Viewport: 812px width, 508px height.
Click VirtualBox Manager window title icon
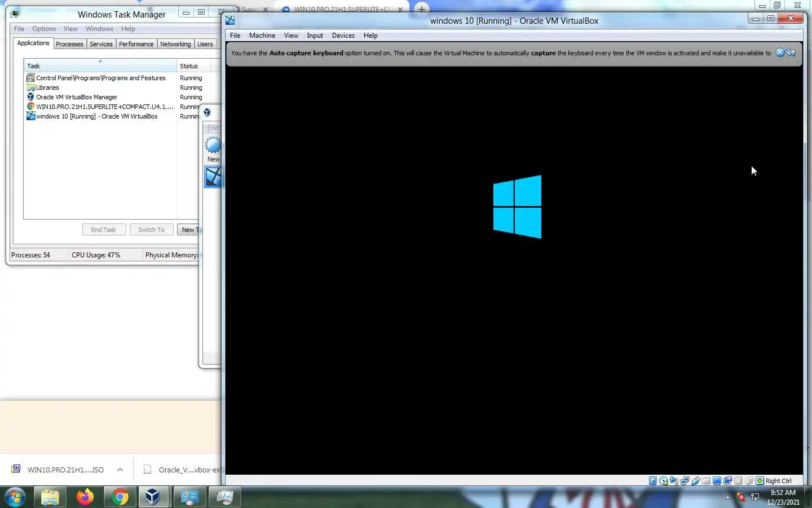[207, 112]
